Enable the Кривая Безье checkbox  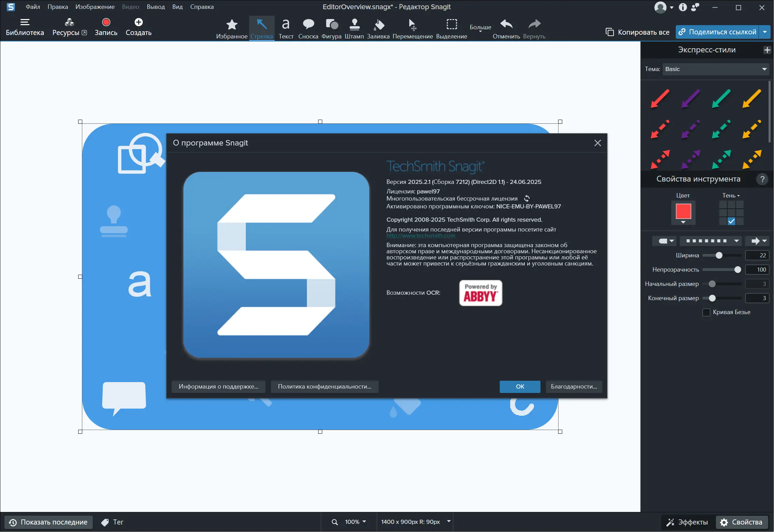(706, 312)
